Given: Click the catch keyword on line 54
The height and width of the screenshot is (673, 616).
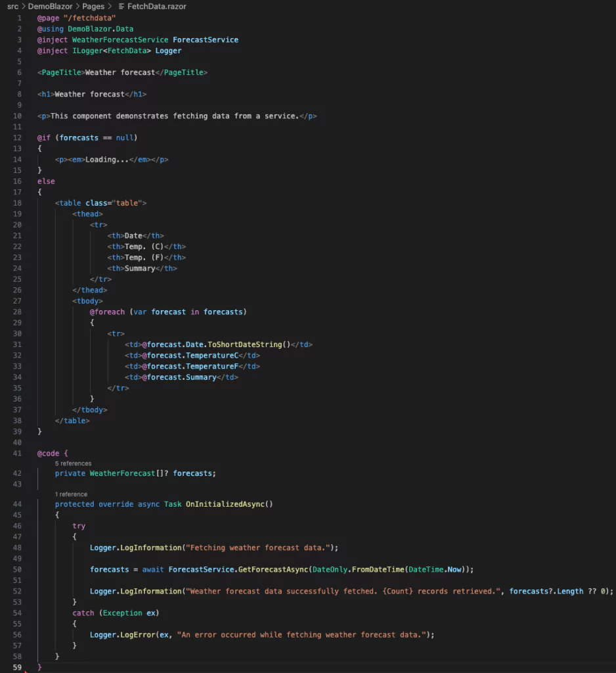Looking at the screenshot, I should (83, 613).
